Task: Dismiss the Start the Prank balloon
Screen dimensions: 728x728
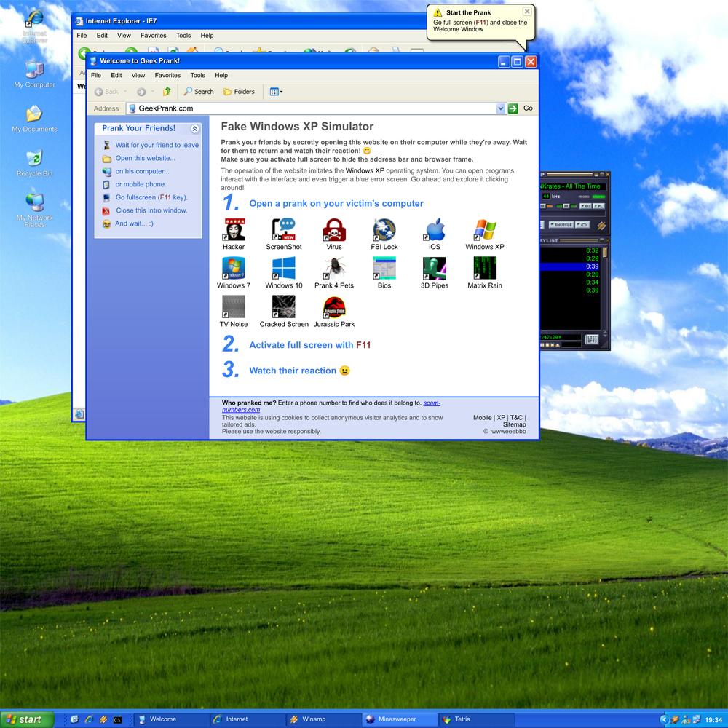Action: pos(527,11)
